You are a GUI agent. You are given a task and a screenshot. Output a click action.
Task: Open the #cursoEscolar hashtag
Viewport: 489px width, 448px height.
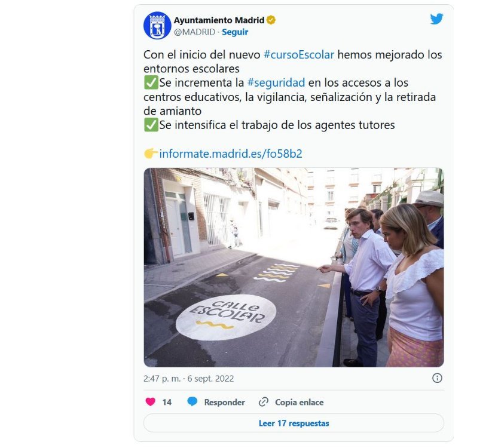pos(299,55)
